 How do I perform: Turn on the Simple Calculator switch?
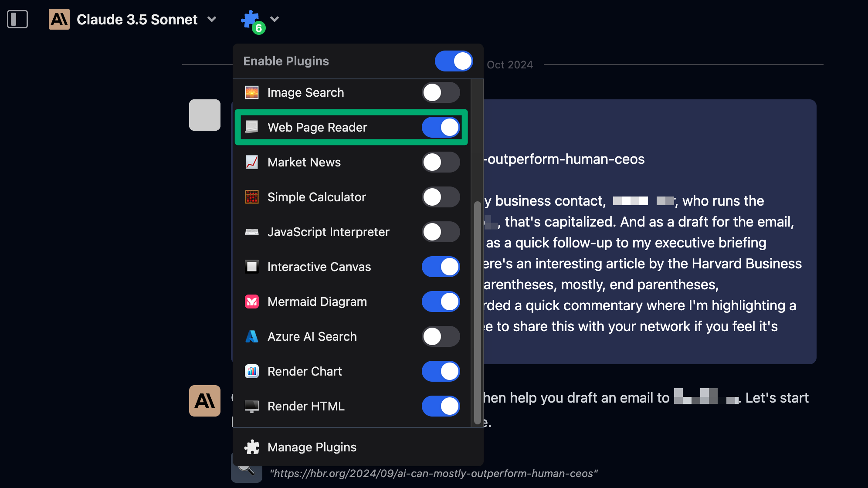(x=441, y=197)
